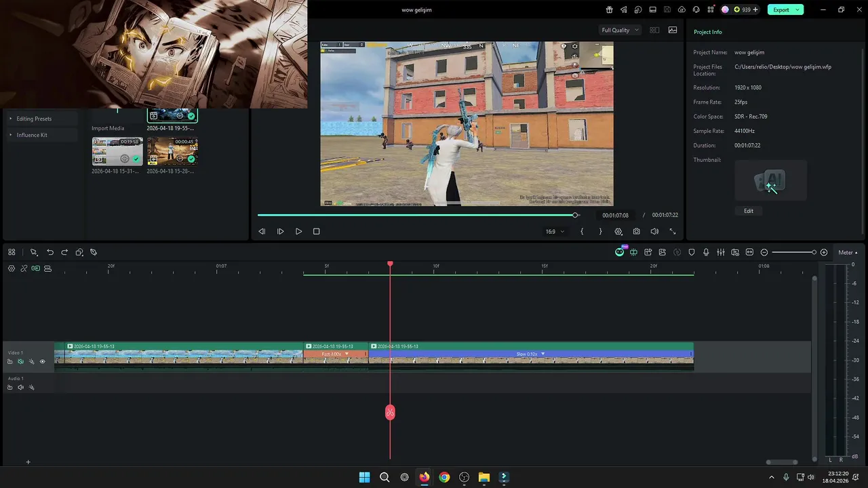The width and height of the screenshot is (868, 488).
Task: Select the highlighted clip 2026-04-18 19-55 thumbnail
Action: pyautogui.click(x=172, y=115)
